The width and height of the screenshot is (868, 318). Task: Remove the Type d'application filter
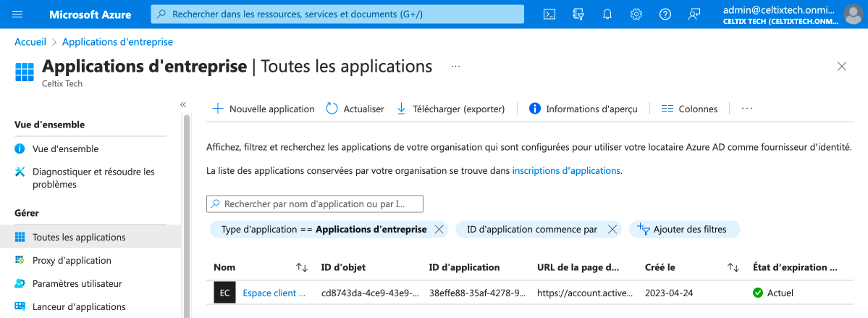pos(439,230)
